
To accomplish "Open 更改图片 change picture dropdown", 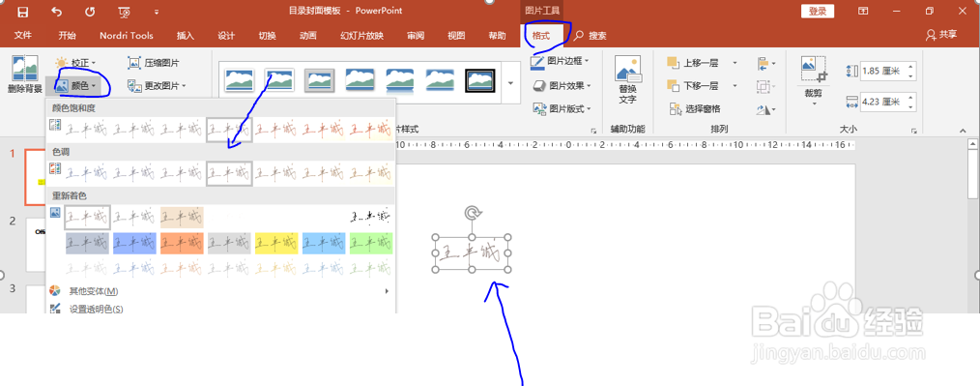I will (157, 86).
